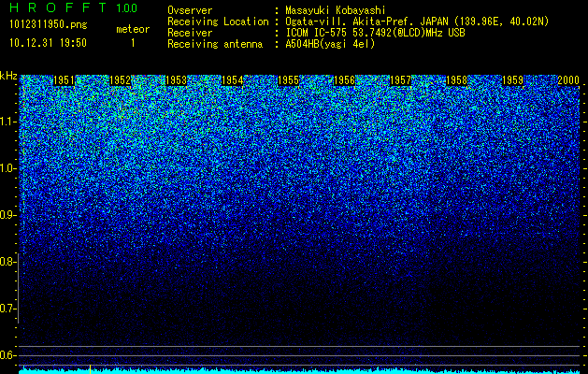588x374 pixels.
Task: Select the filename 1012311950.png
Action: tap(49, 25)
